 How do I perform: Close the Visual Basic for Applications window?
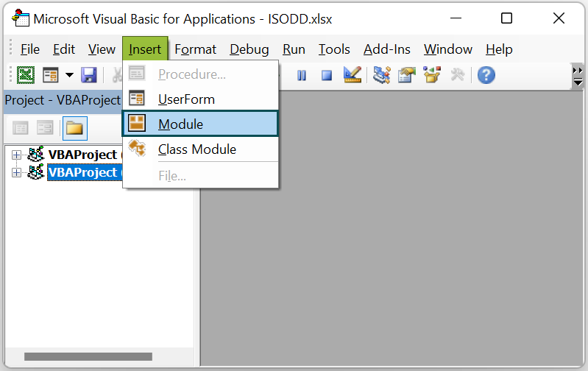[559, 18]
